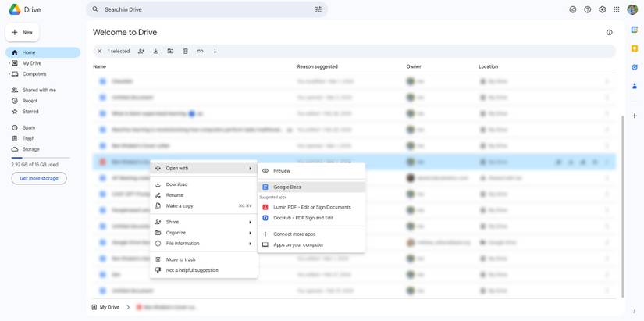Open the view details info icon
The image size is (644, 321).
pos(610,33)
